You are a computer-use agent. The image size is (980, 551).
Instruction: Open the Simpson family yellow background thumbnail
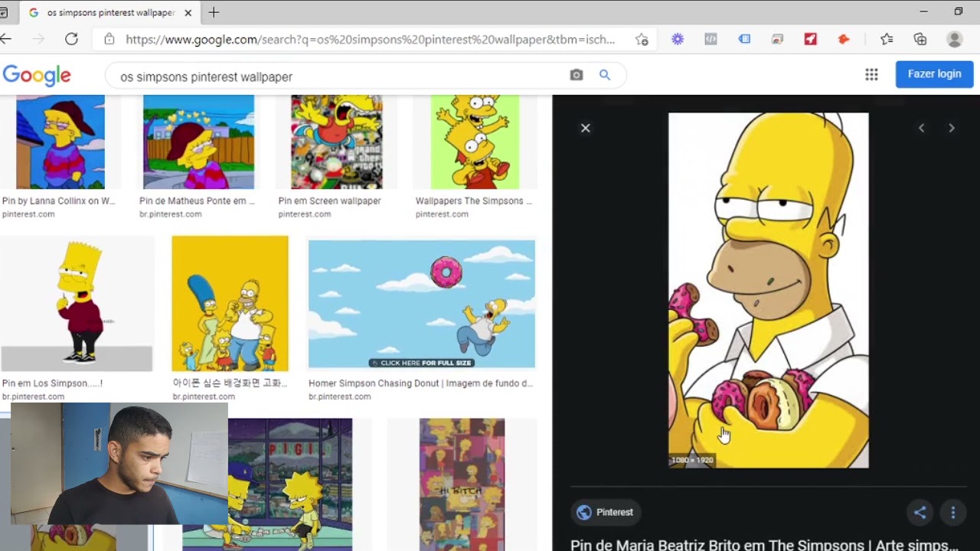230,304
